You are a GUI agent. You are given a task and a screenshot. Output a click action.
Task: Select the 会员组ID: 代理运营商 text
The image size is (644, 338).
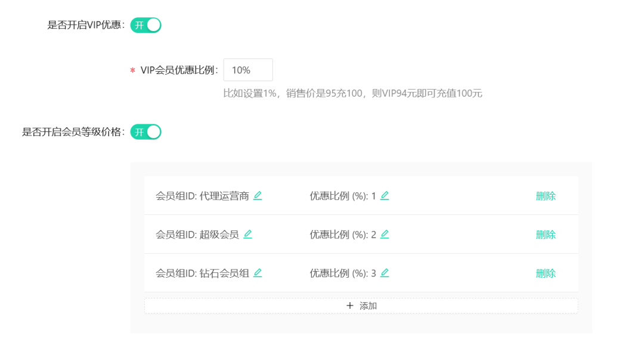tap(202, 196)
